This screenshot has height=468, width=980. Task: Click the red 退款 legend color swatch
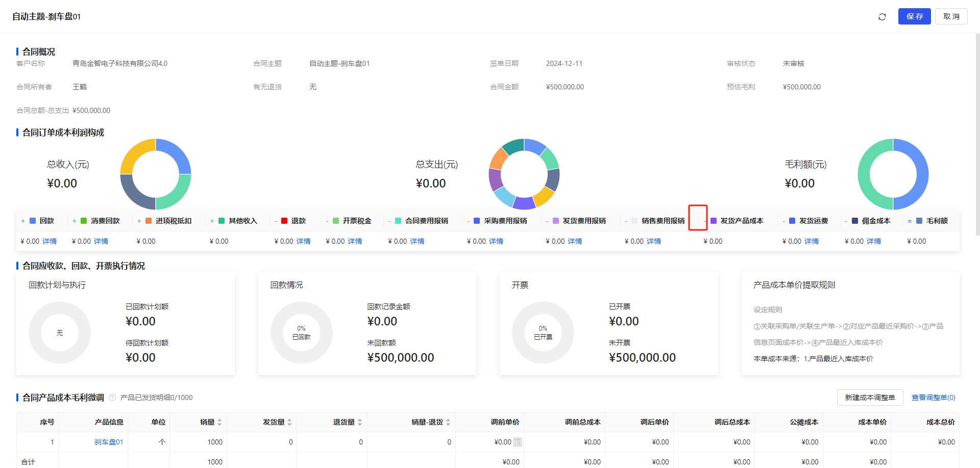(x=284, y=221)
